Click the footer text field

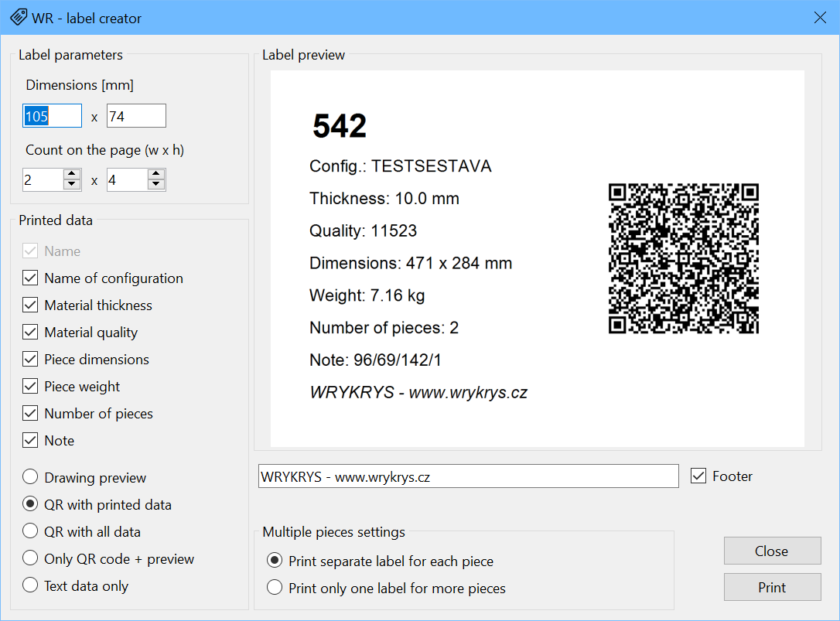coord(468,476)
